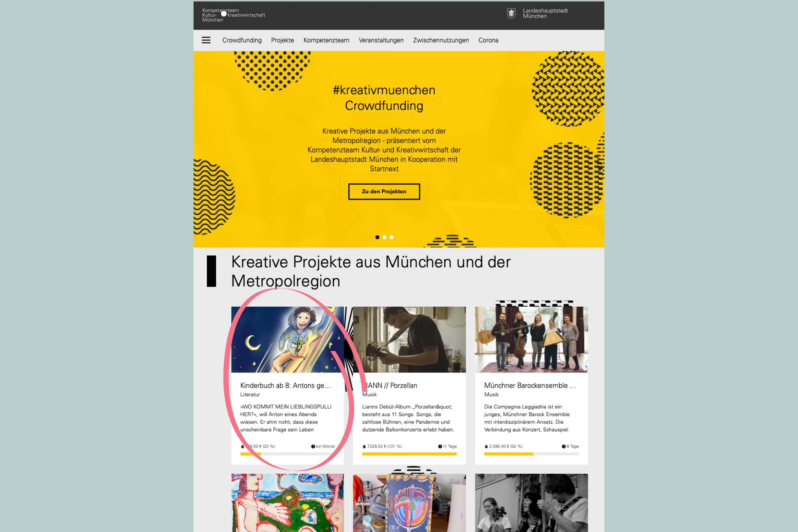
Task: Click the Zu den Projekten button
Action: pos(384,191)
